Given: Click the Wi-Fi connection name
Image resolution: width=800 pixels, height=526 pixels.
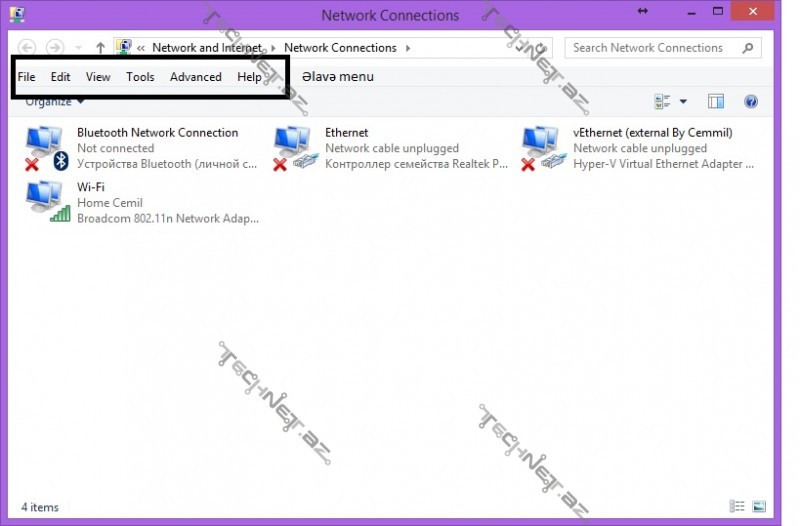Looking at the screenshot, I should pos(91,187).
